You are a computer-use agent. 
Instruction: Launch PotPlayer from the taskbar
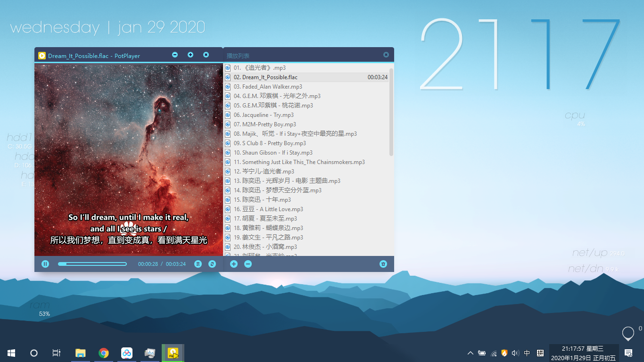(x=173, y=353)
